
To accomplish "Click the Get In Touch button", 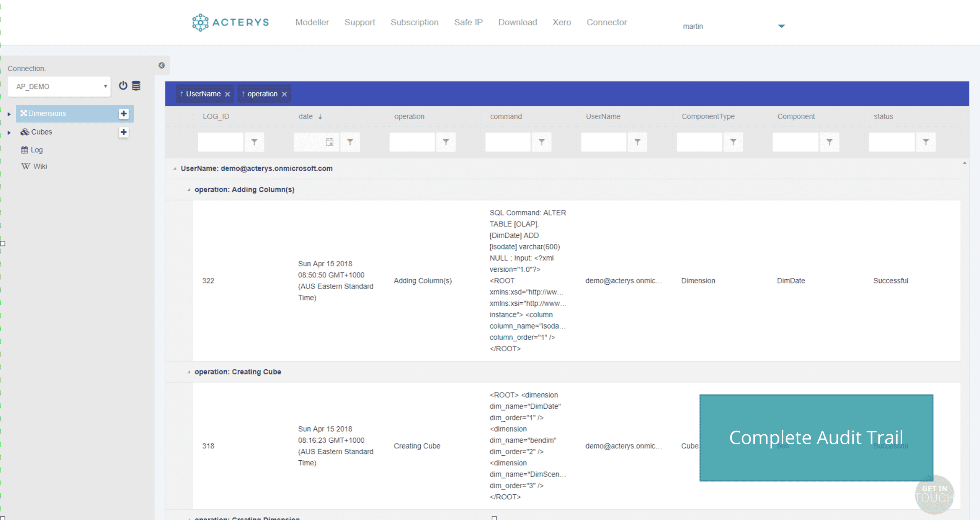I will click(934, 494).
